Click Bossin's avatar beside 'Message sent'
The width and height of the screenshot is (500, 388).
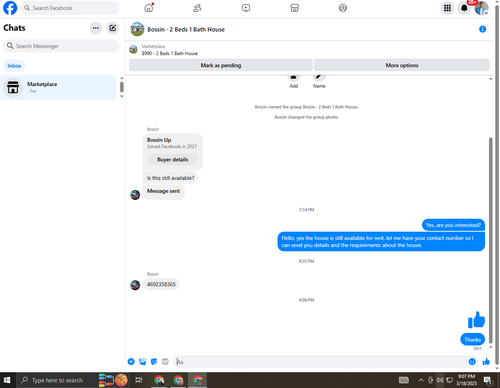(135, 195)
